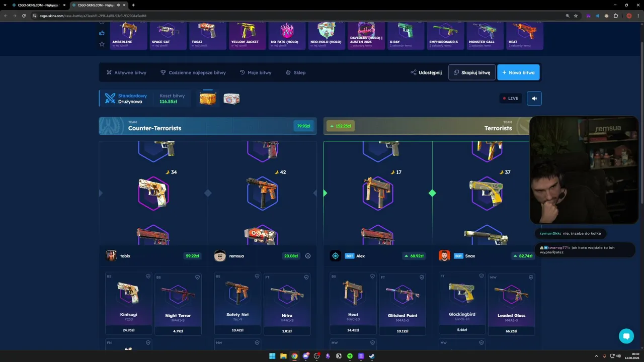Click the thumbs-up like icon
The height and width of the screenshot is (362, 644).
102,33
